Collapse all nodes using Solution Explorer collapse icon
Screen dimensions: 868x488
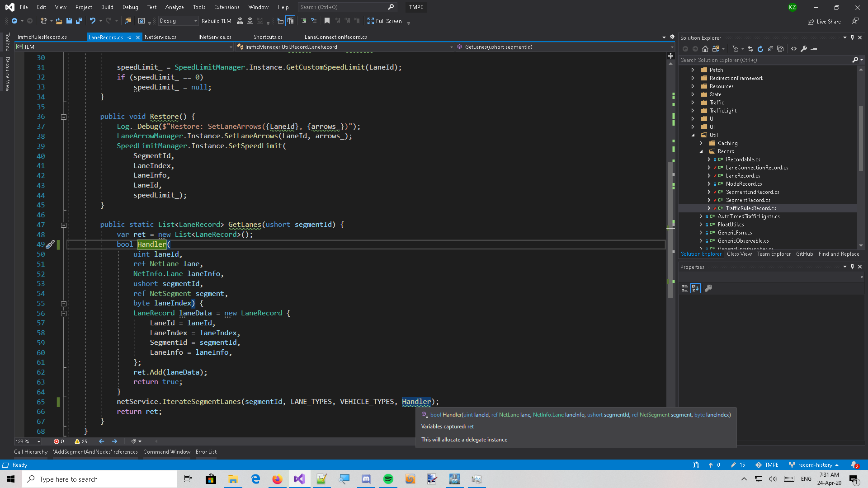(770, 49)
